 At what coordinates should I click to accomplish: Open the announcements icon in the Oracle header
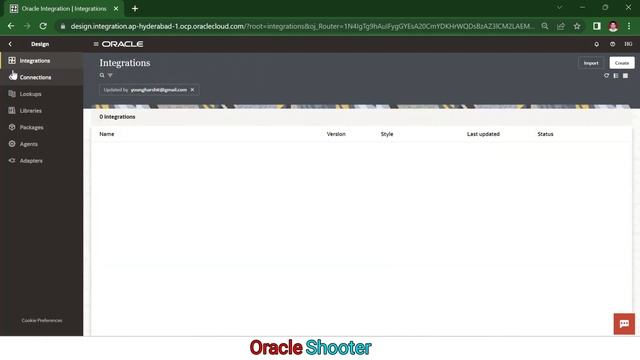[x=596, y=44]
